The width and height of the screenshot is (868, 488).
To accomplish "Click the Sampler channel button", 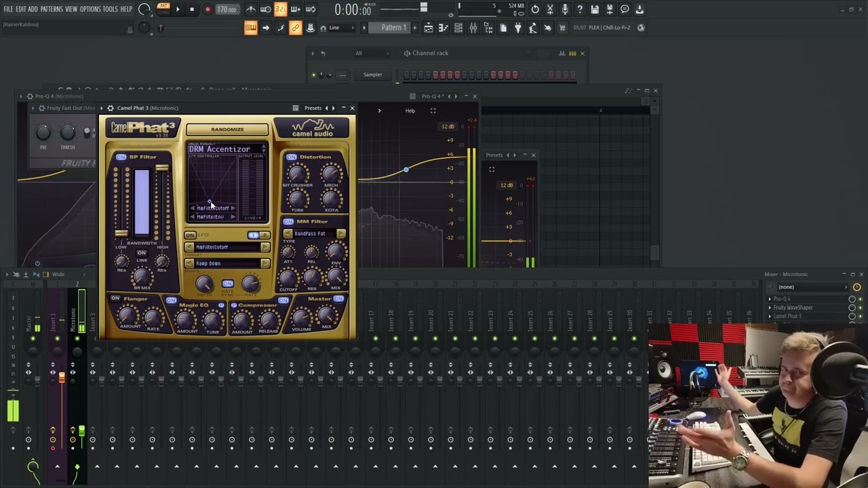I will (x=372, y=75).
